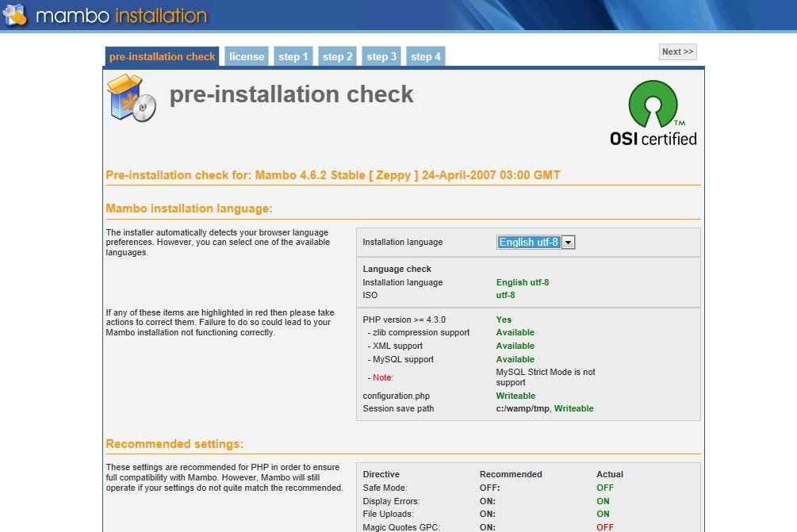Screen dimensions: 797x532
Task: Click the green 'utf-8' ISO value
Action: (x=505, y=295)
